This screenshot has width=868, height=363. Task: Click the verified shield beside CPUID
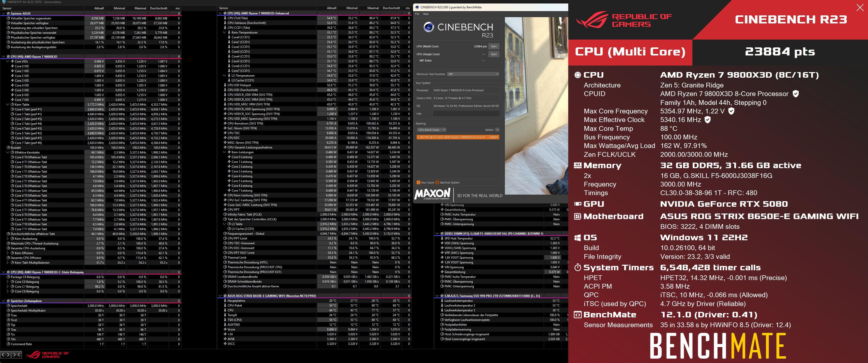(796, 94)
